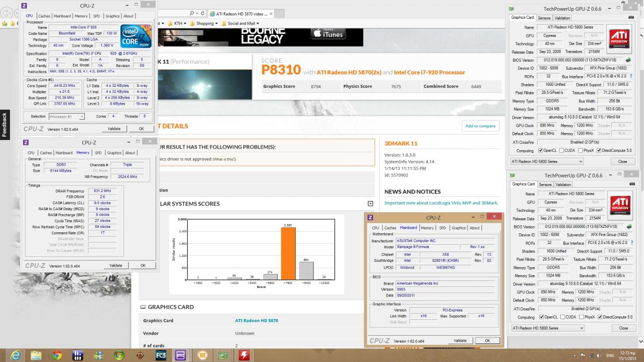Image resolution: width=644 pixels, height=362 pixels.
Task: Click the iTunes badge on the Bourne Legacy banner
Action: click(327, 33)
